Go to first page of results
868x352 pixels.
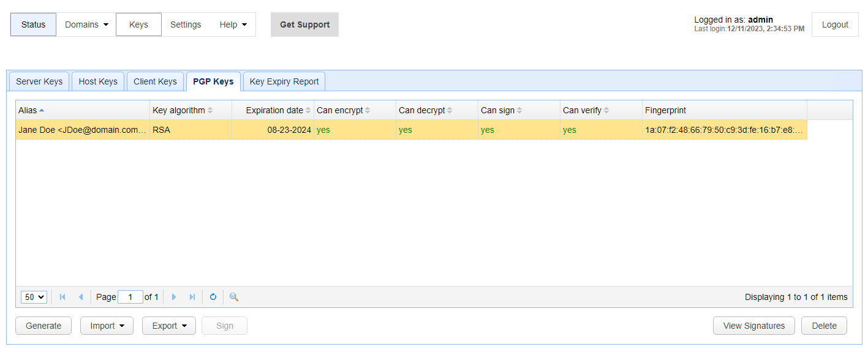[x=62, y=297]
